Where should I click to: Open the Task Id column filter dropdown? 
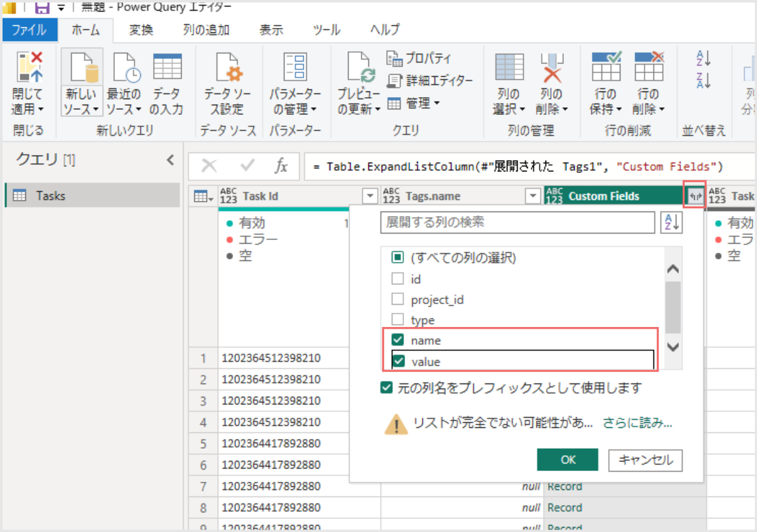370,196
